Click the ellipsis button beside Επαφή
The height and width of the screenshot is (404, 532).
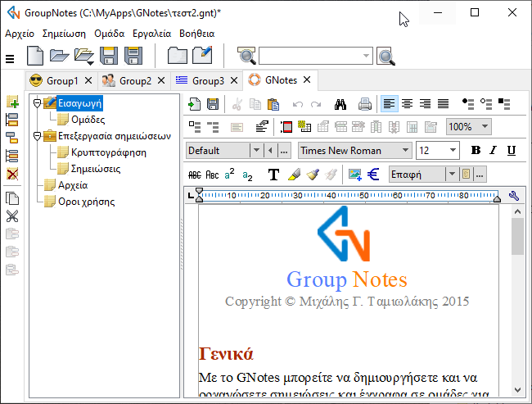tap(479, 175)
